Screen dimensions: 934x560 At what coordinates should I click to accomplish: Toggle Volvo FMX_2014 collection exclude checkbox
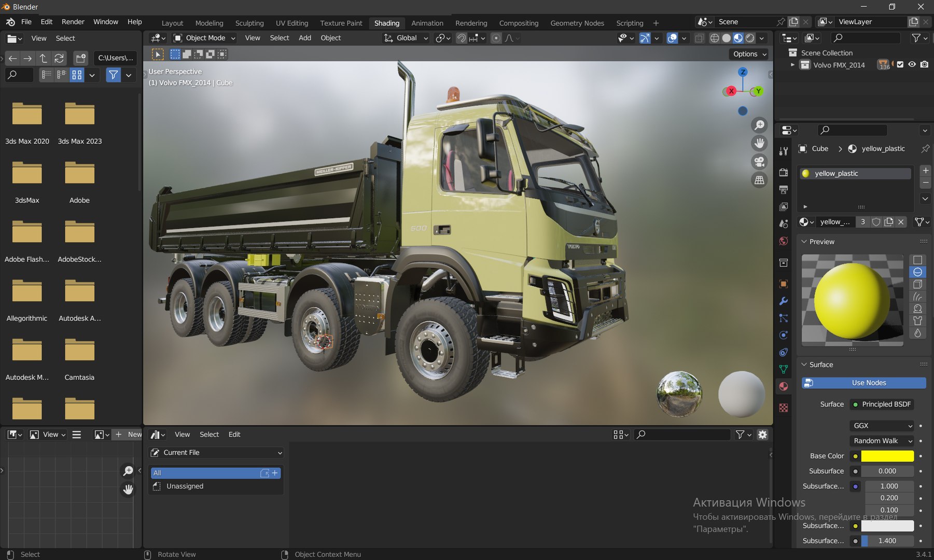900,65
